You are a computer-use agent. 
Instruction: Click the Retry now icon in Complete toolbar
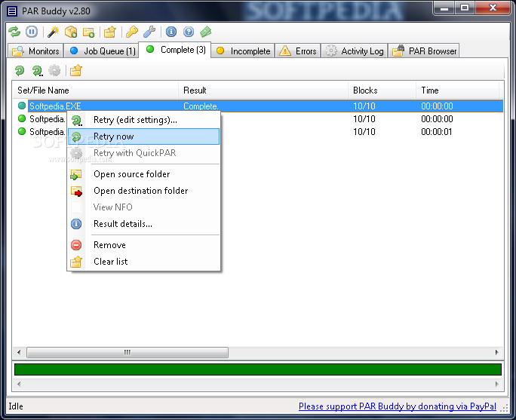pyautogui.click(x=20, y=70)
